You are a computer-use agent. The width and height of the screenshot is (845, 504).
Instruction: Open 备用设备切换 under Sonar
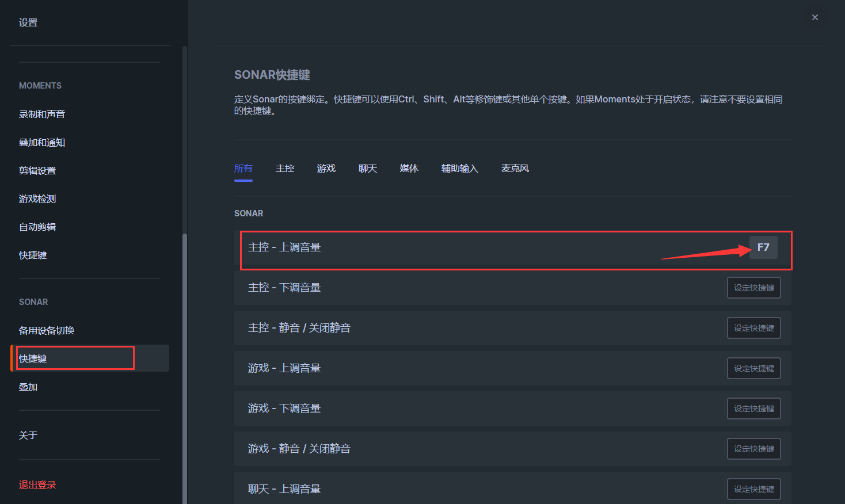pos(47,330)
